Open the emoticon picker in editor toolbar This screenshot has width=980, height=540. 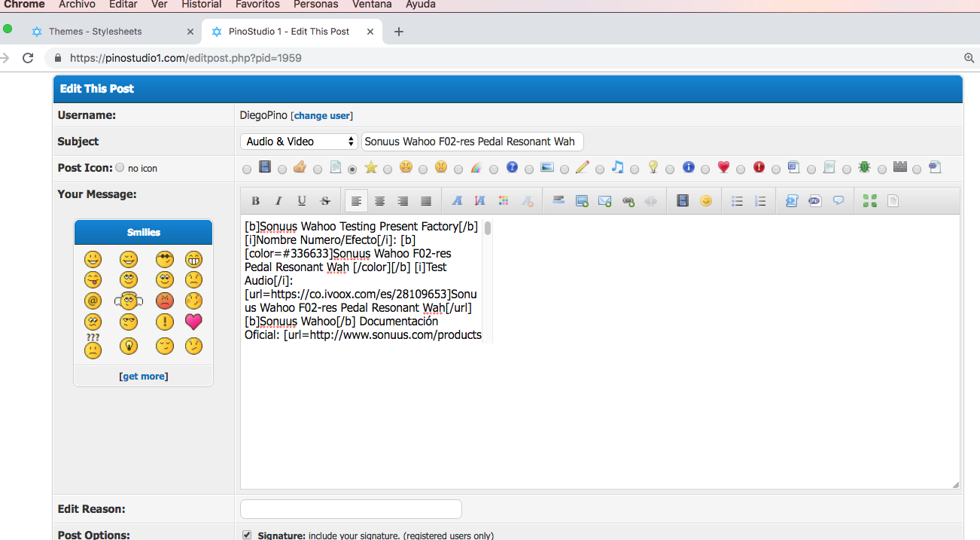coord(706,201)
